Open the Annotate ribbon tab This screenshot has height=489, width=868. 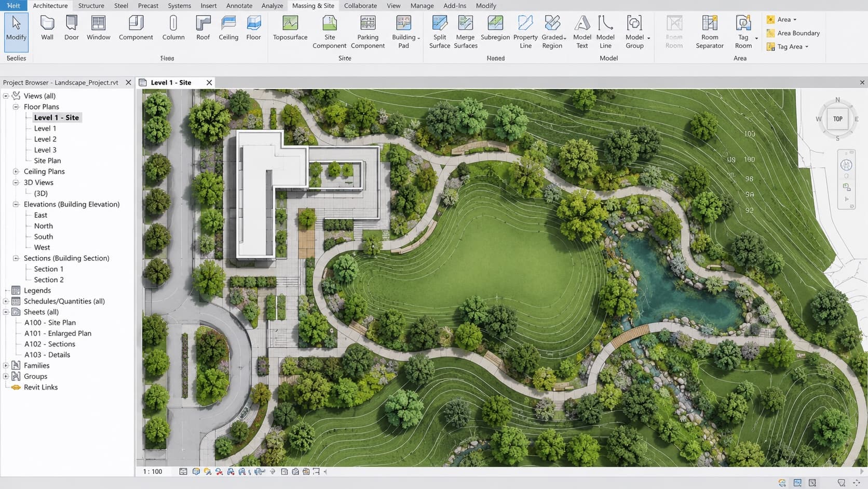point(239,6)
